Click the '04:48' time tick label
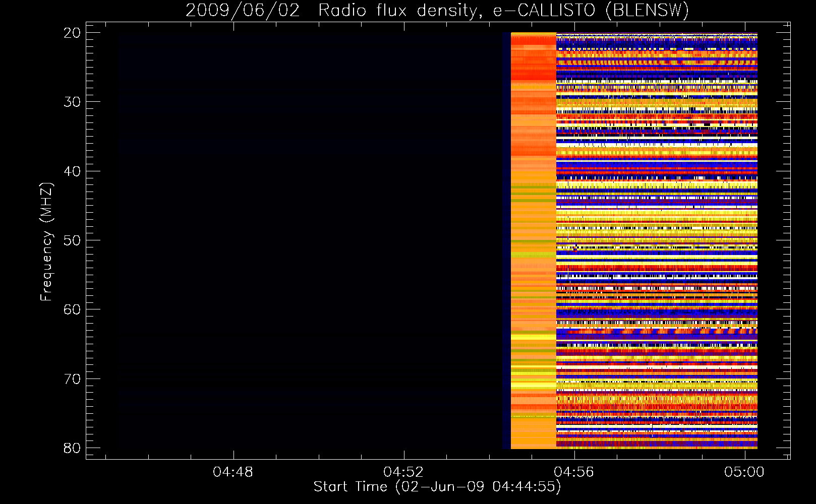This screenshot has width=816, height=504. 233,472
